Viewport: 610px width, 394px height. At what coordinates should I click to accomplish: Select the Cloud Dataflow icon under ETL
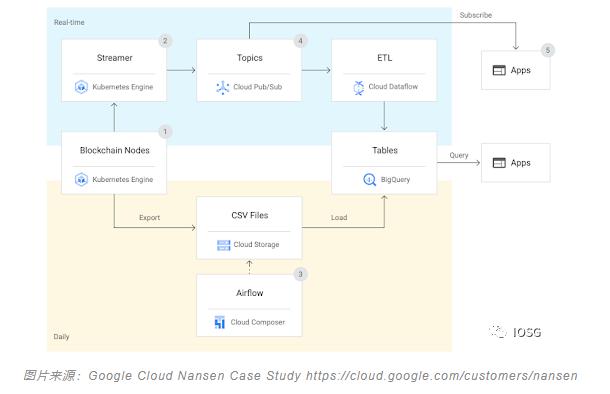pyautogui.click(x=359, y=88)
